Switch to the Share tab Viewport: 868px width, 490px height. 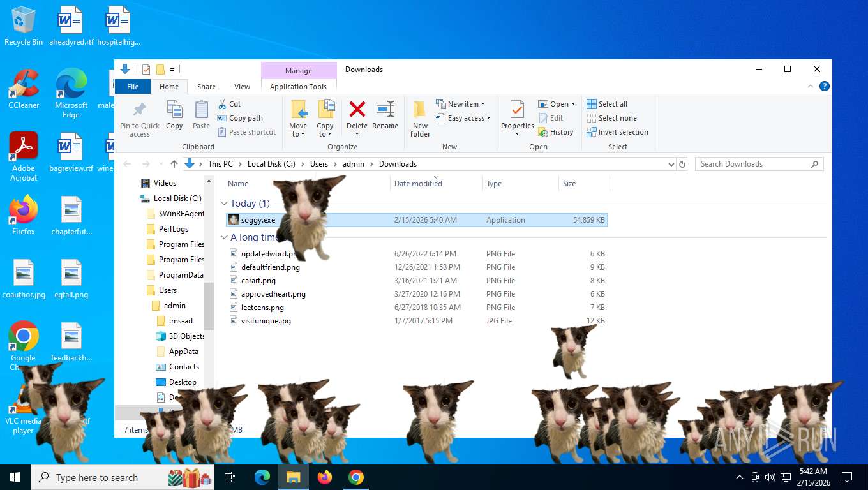206,87
